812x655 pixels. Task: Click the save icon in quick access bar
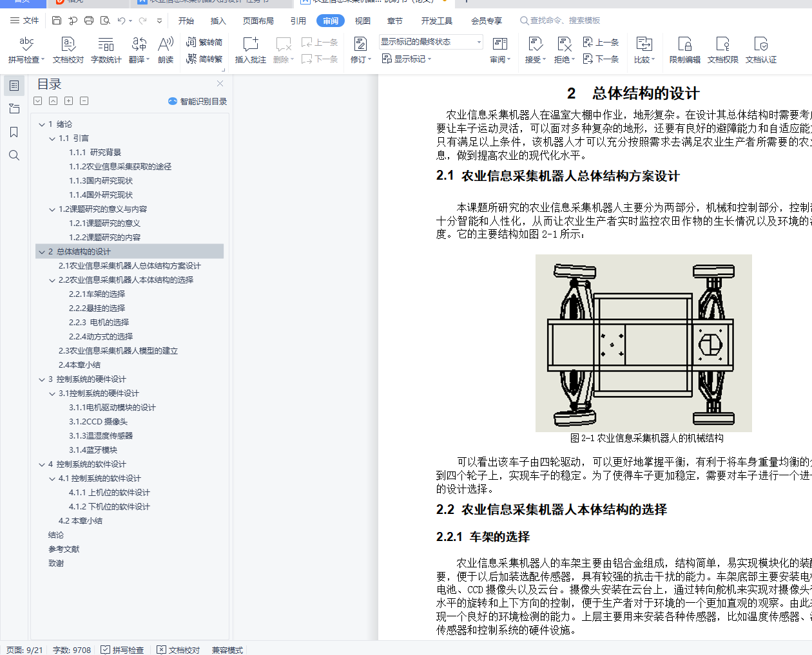(57, 21)
